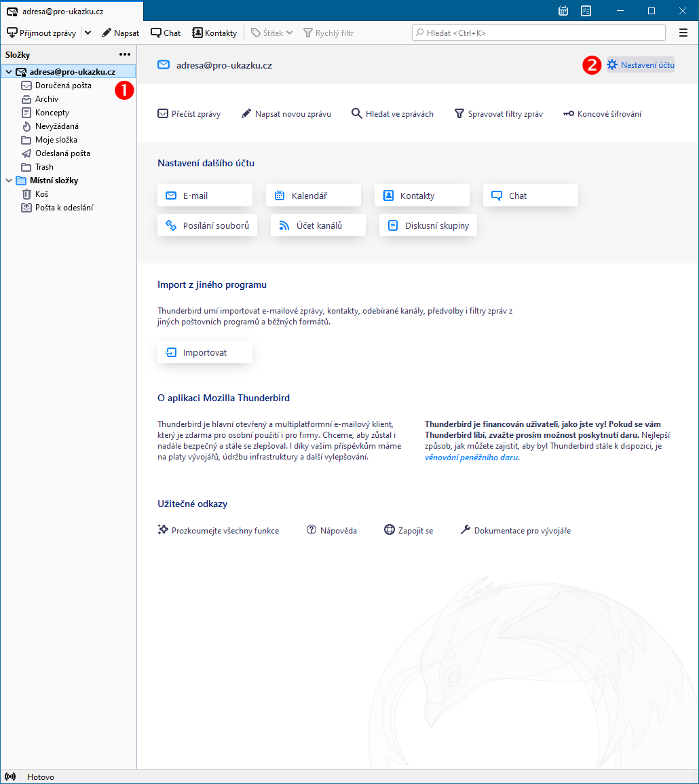Follow the věnování peněžního daru link
699x784 pixels.
coord(472,458)
